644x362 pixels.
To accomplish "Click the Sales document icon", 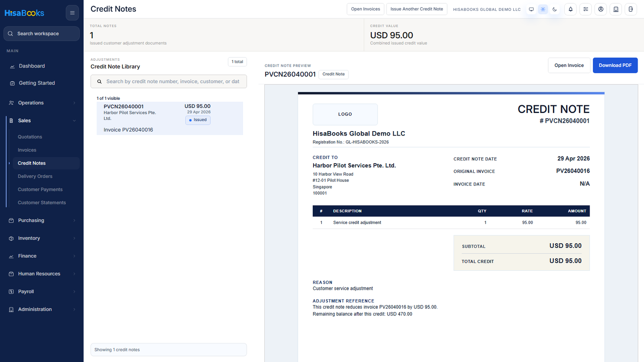I will point(11,121).
